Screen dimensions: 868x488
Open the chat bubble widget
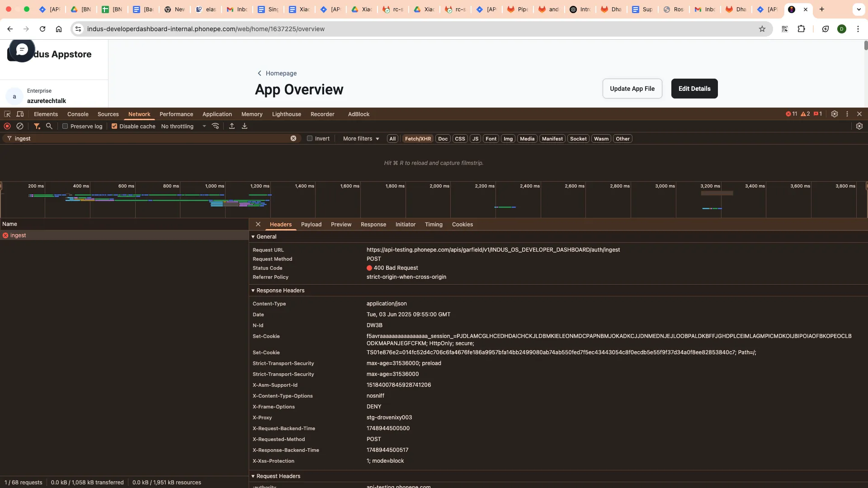click(x=22, y=50)
